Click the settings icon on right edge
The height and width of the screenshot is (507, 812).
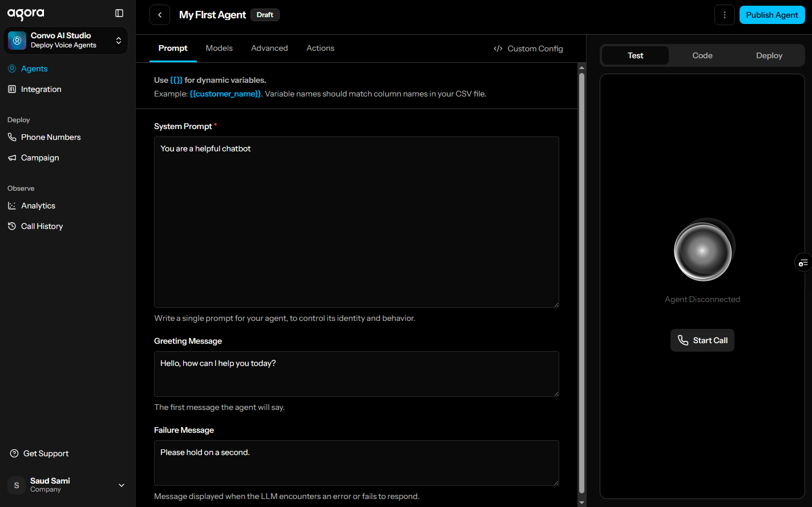coord(803,263)
